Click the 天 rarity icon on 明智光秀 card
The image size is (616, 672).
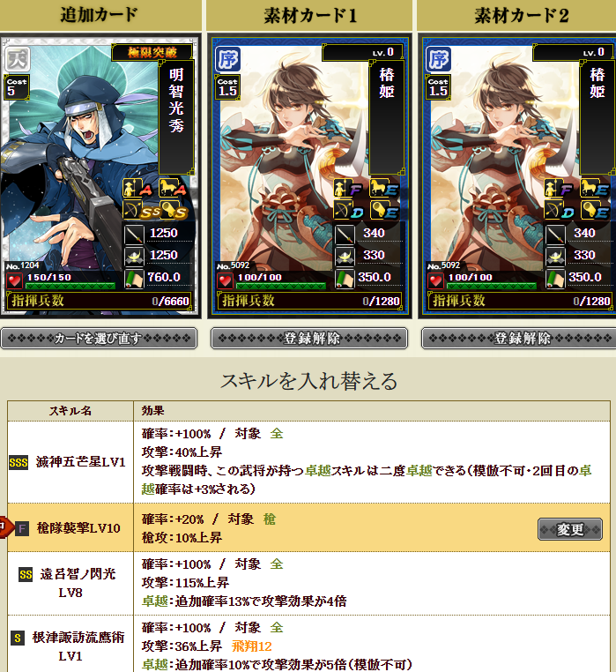pos(18,58)
